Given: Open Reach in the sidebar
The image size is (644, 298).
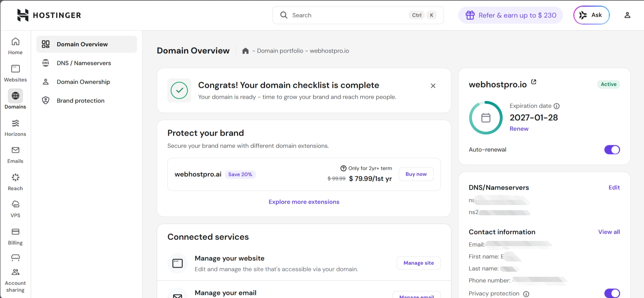Looking at the screenshot, I should coord(15,182).
